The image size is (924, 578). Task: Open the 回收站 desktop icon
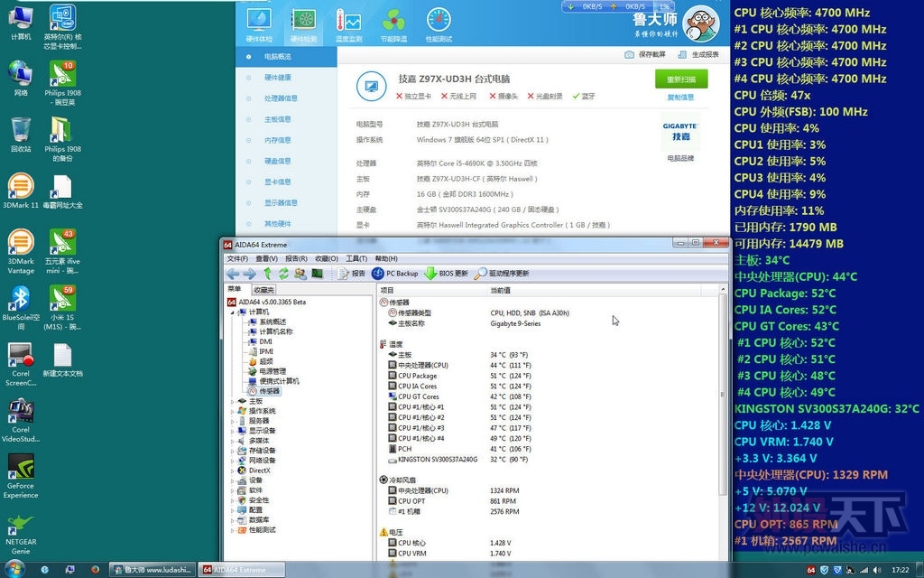(21, 135)
